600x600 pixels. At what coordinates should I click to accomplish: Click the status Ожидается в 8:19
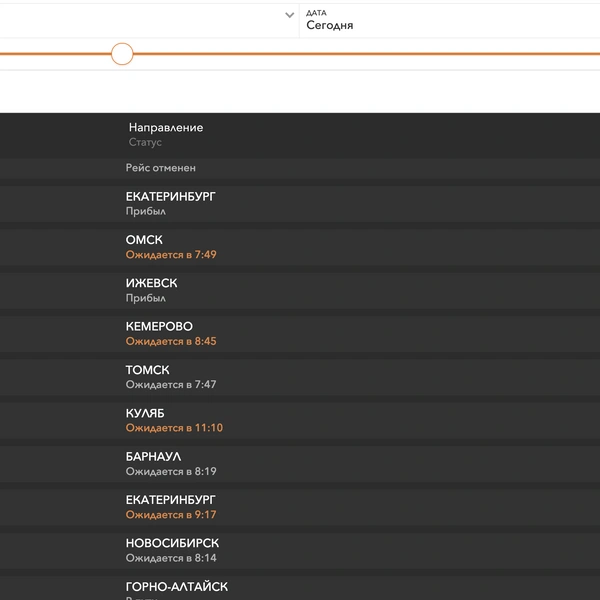[x=171, y=471]
